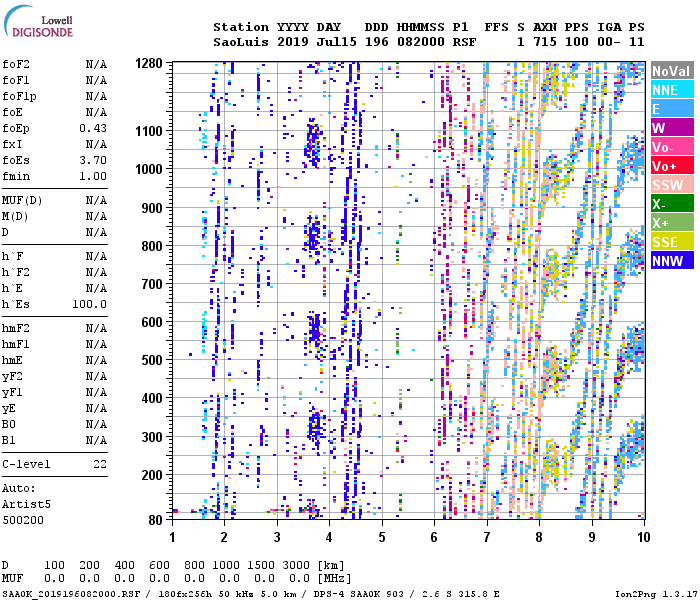The height and width of the screenshot is (600, 700).
Task: Click the B1 parameter label
Action: pos(9,440)
